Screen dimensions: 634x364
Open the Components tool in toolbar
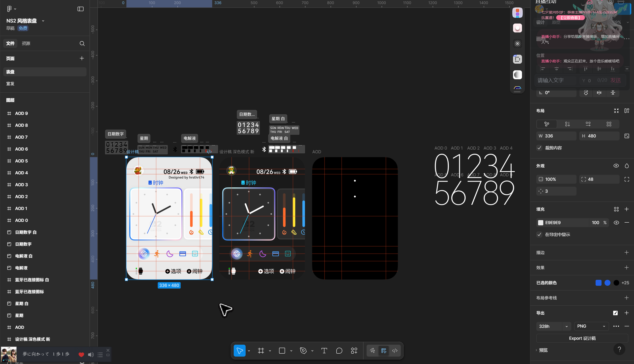pyautogui.click(x=354, y=351)
